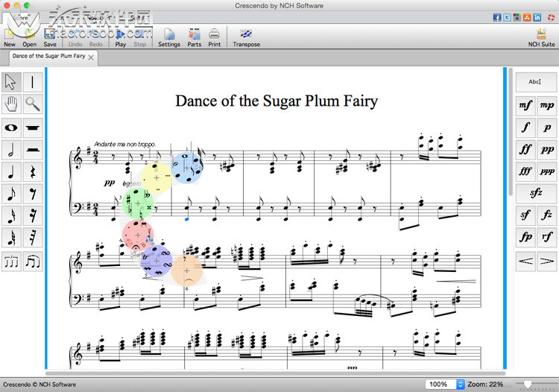The image size is (559, 392).
Task: Create a New score
Action: pos(10,37)
